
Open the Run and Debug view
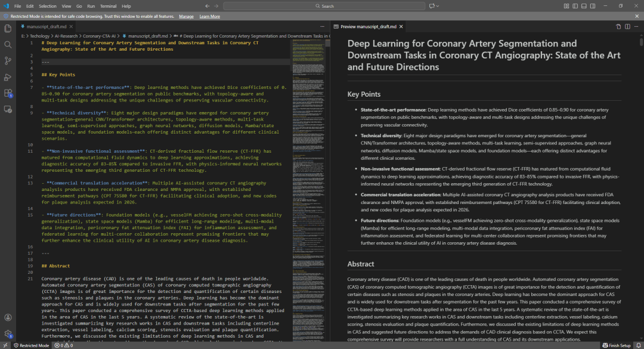pos(8,77)
